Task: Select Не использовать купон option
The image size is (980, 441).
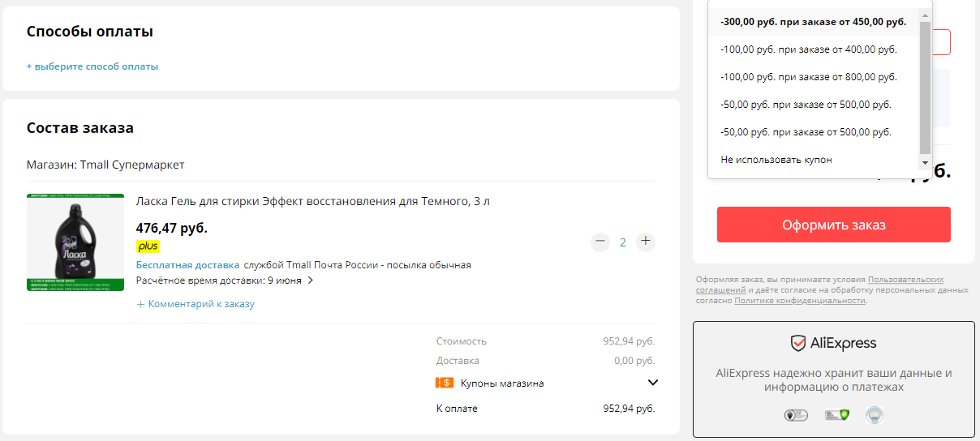Action: [814, 160]
